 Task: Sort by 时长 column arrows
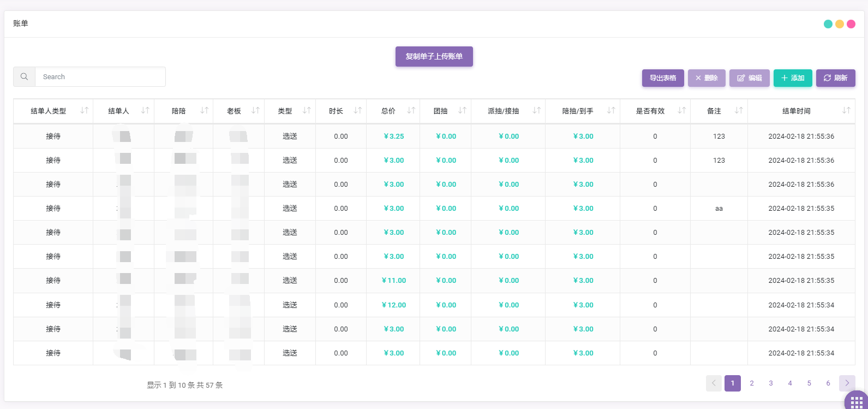[x=358, y=111]
